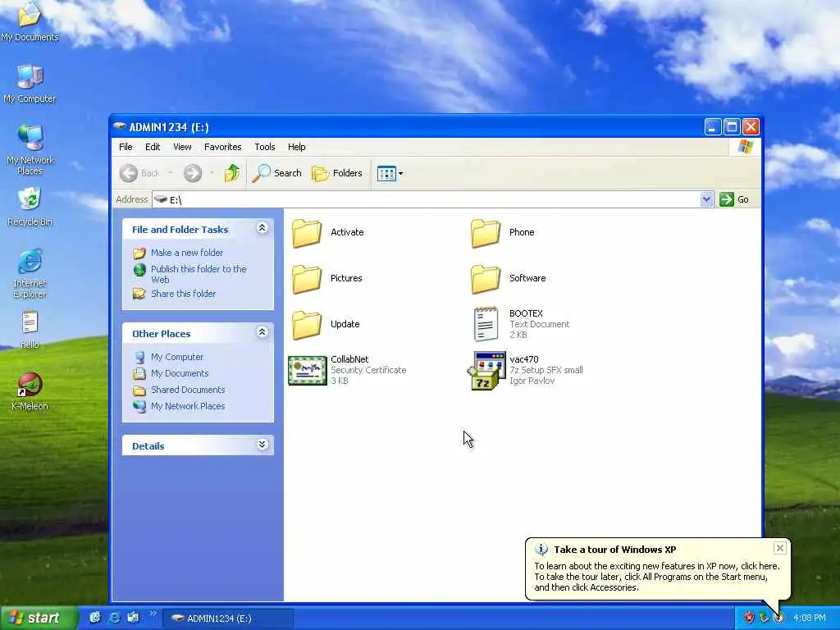Open the Tools menu

tap(265, 147)
